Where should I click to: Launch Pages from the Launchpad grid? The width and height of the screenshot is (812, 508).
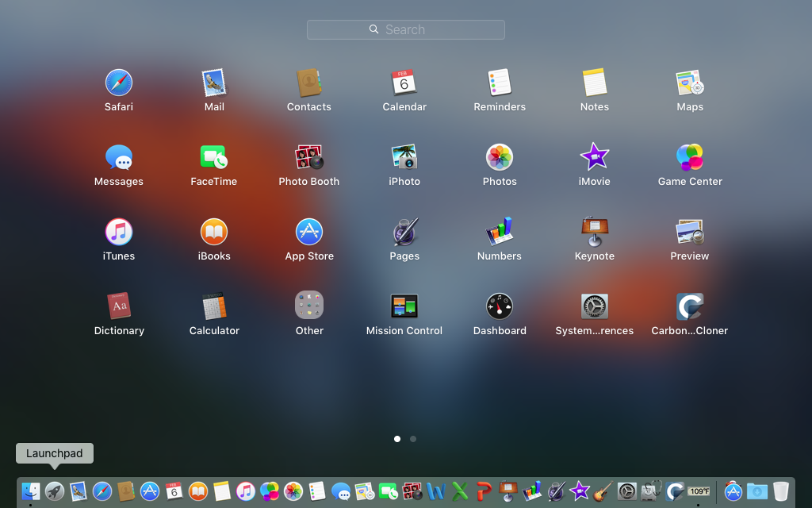[x=404, y=233]
